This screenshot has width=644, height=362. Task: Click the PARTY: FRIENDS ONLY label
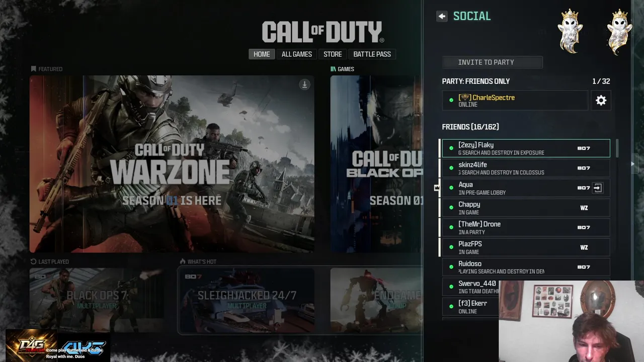click(476, 81)
